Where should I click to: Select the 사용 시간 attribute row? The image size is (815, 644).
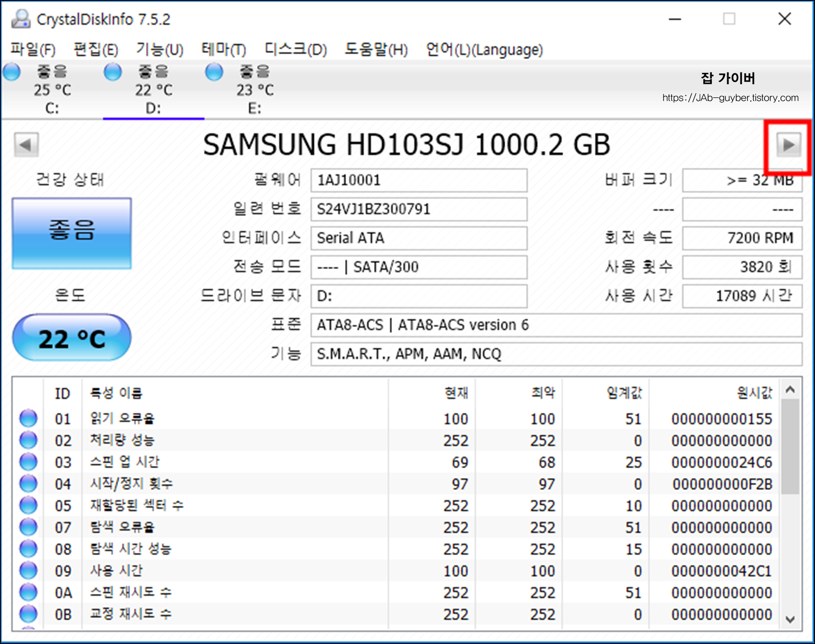tap(396, 570)
